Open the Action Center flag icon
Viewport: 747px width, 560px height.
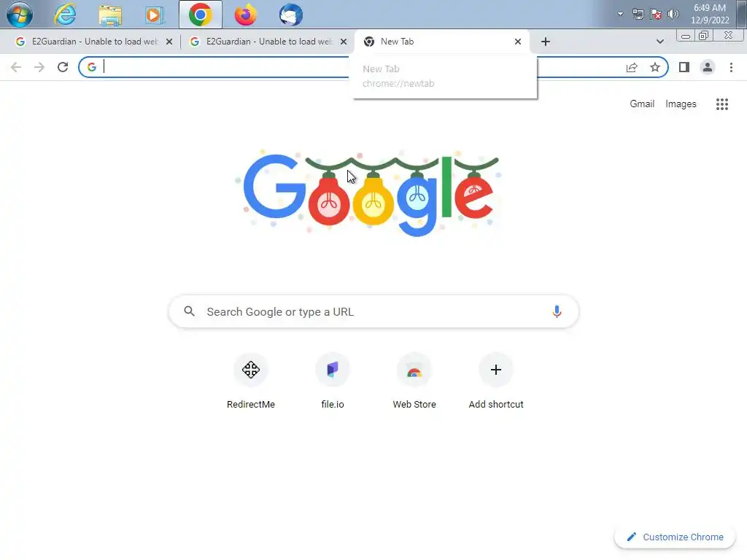[656, 14]
